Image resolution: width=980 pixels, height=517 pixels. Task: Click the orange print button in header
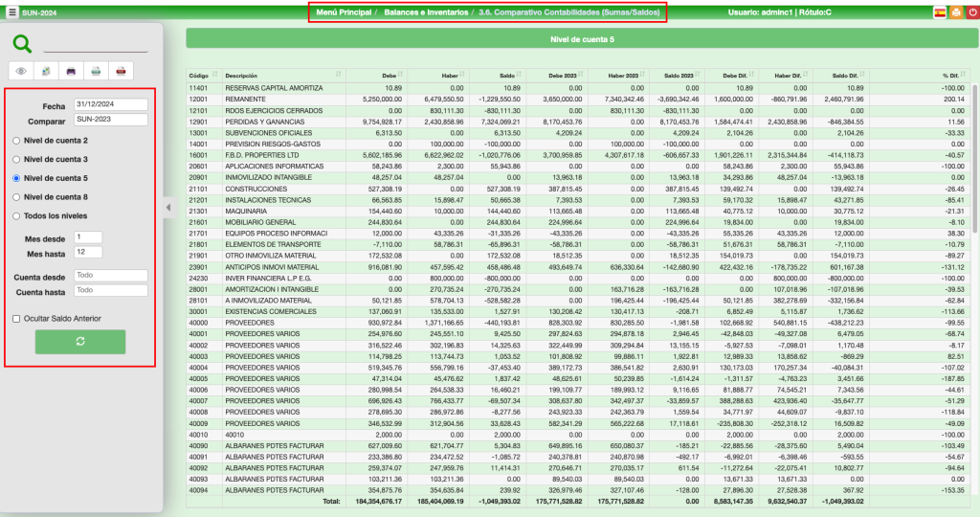955,13
